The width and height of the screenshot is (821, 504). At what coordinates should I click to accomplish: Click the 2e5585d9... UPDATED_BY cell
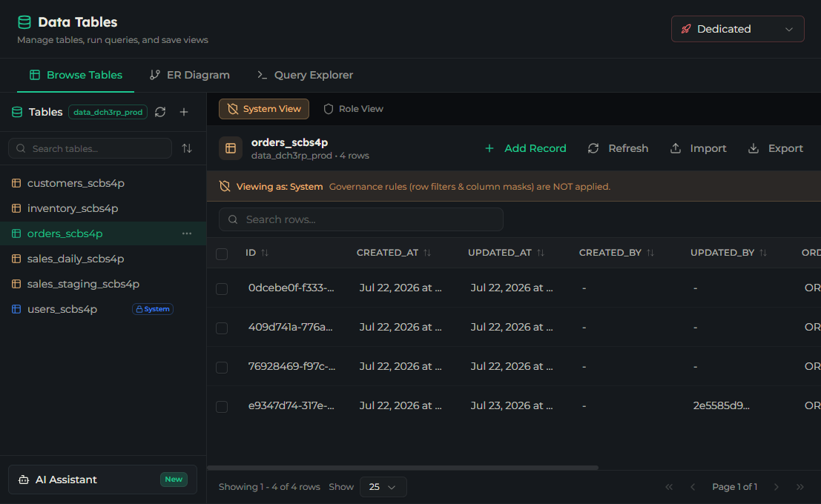(x=722, y=405)
